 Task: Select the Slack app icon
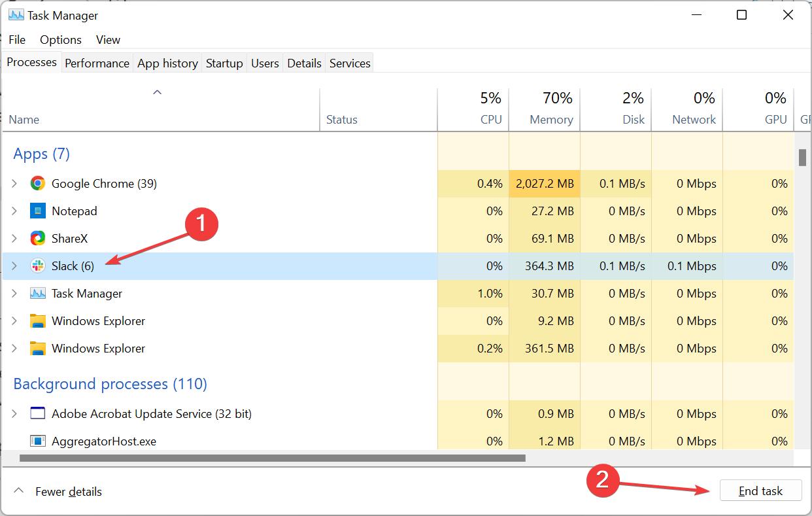(x=38, y=266)
